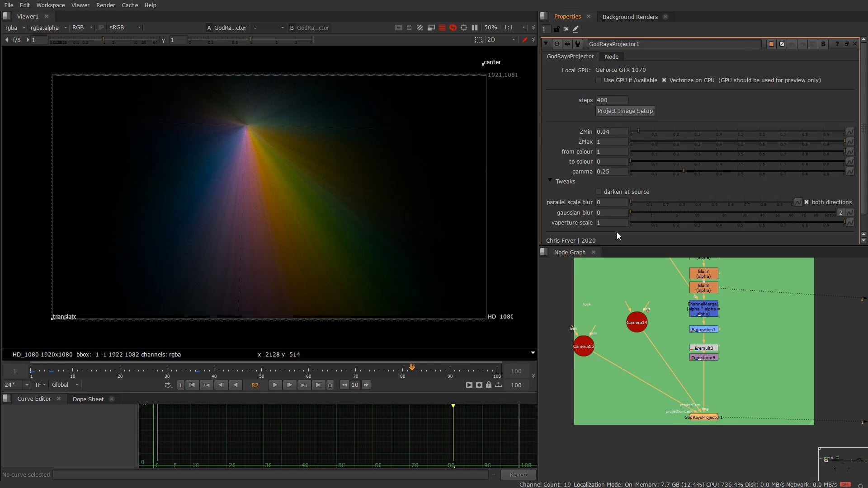Open the region of interest (ROI) icon
Image resolution: width=868 pixels, height=488 pixels.
tap(464, 28)
